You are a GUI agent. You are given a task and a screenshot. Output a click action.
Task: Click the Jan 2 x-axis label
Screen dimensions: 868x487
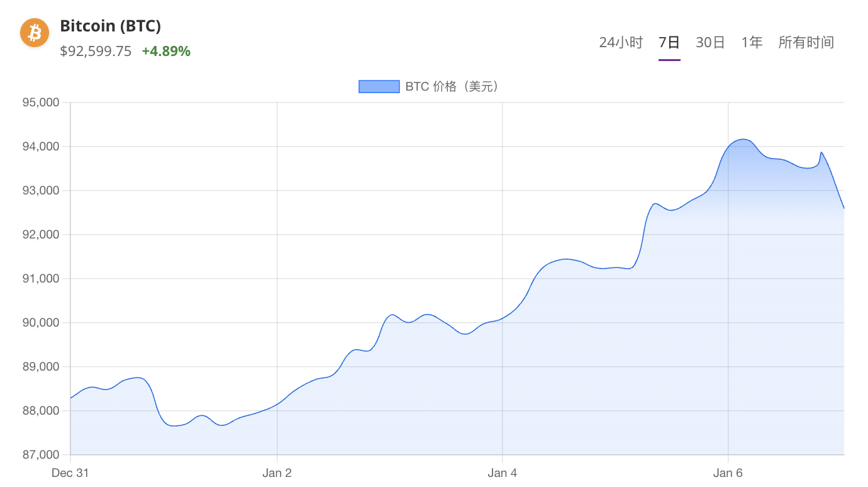277,473
